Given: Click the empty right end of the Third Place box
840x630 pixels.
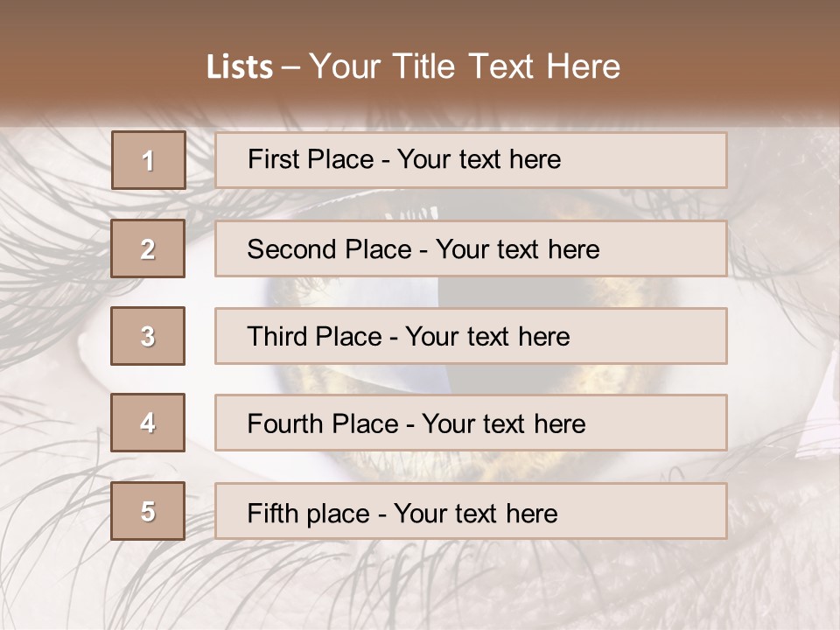Looking at the screenshot, I should click(665, 337).
